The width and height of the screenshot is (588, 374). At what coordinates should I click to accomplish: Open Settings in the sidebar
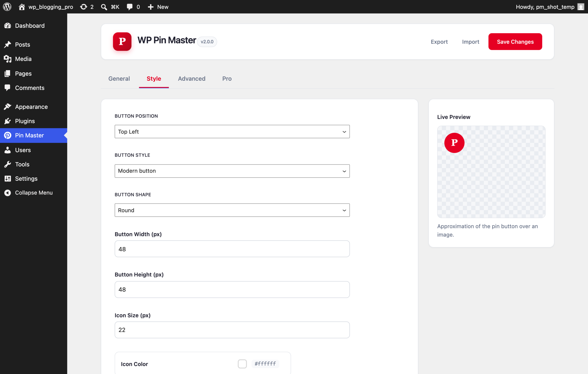point(34,178)
